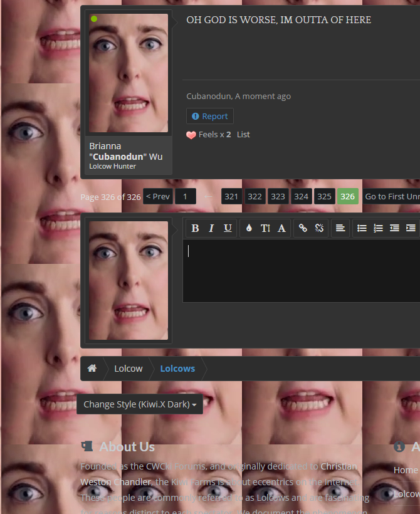Image resolution: width=420 pixels, height=514 pixels.
Task: Open the font family tool
Action: tap(281, 228)
